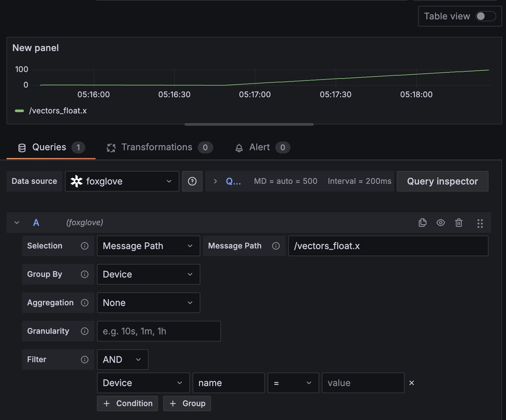Click the /vectors_float.x legend color swatch
The image size is (506, 420).
tap(19, 111)
